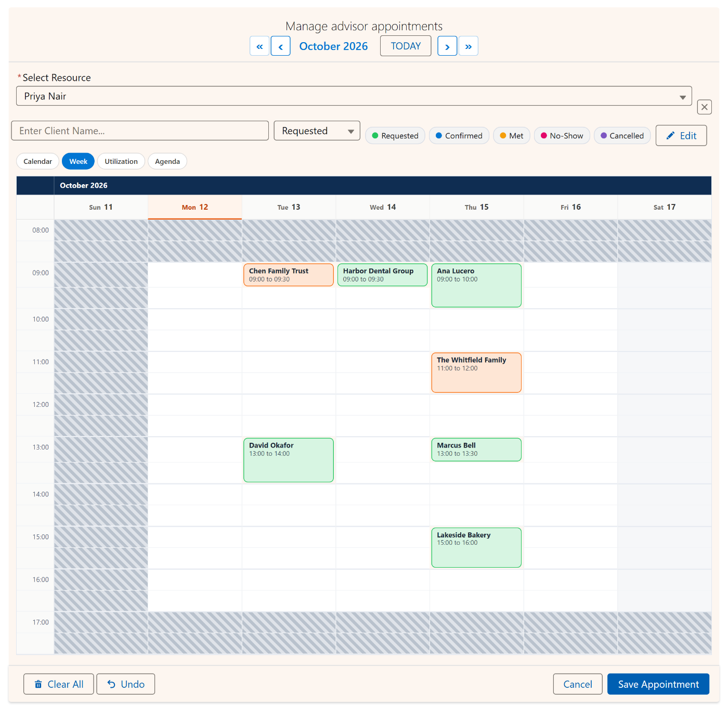Click the Sat 17 day header
The image size is (728, 705).
coord(665,207)
